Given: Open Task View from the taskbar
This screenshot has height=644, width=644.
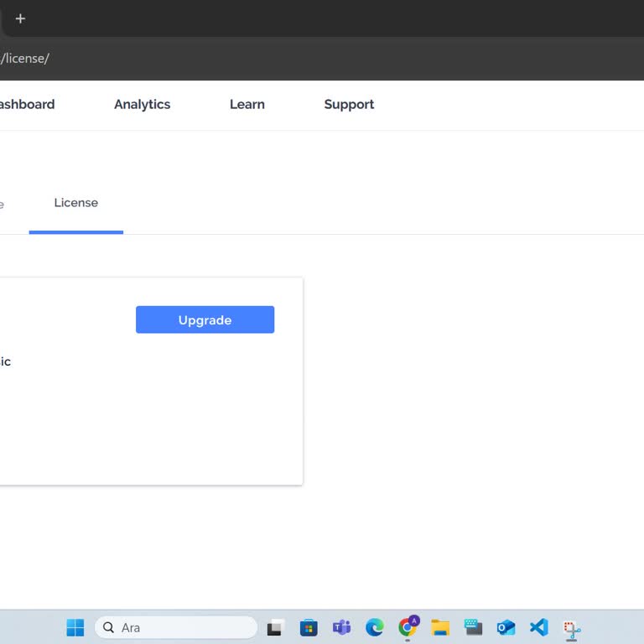Looking at the screenshot, I should 276,627.
